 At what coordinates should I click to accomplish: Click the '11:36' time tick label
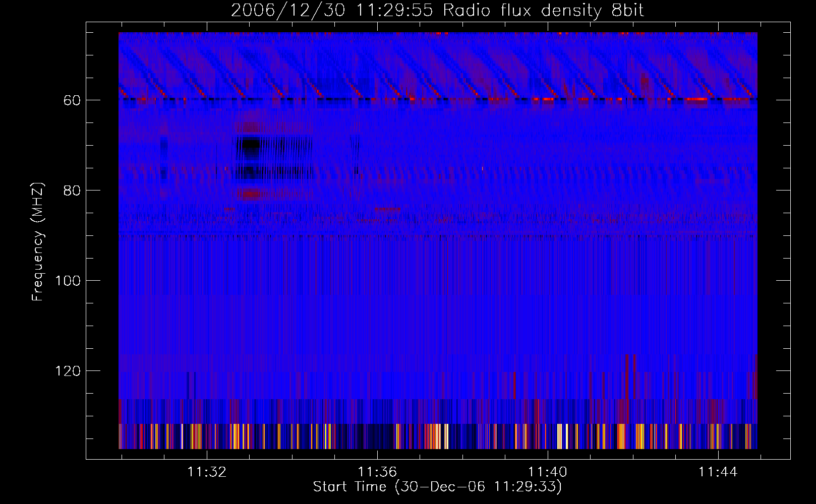(x=377, y=472)
